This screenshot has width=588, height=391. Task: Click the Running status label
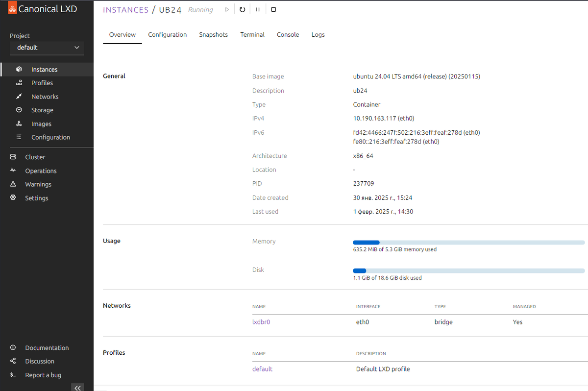coord(201,10)
